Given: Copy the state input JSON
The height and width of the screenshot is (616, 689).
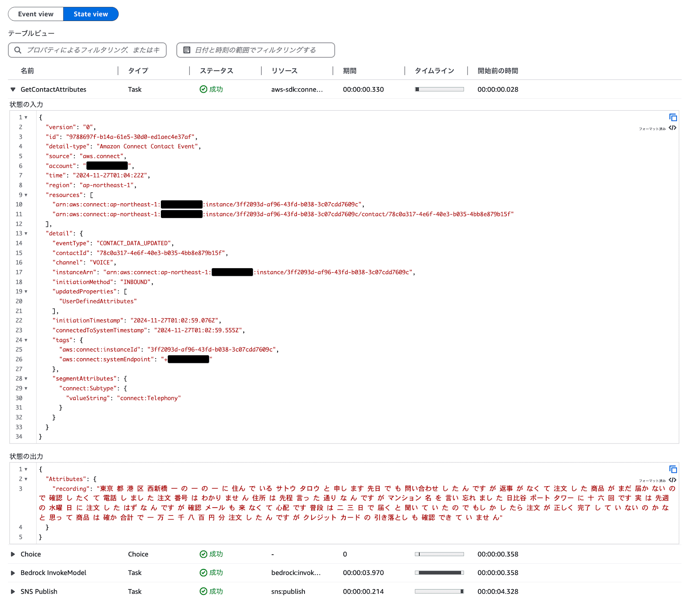Looking at the screenshot, I should [673, 117].
